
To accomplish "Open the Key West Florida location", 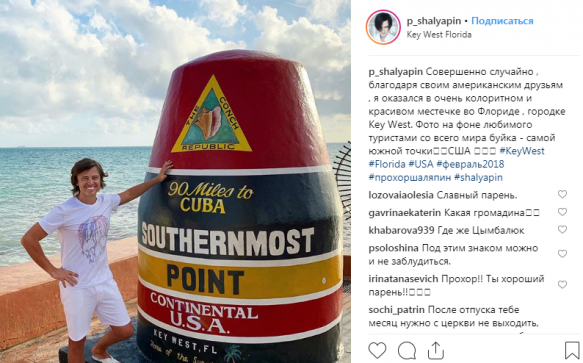I will coord(439,35).
